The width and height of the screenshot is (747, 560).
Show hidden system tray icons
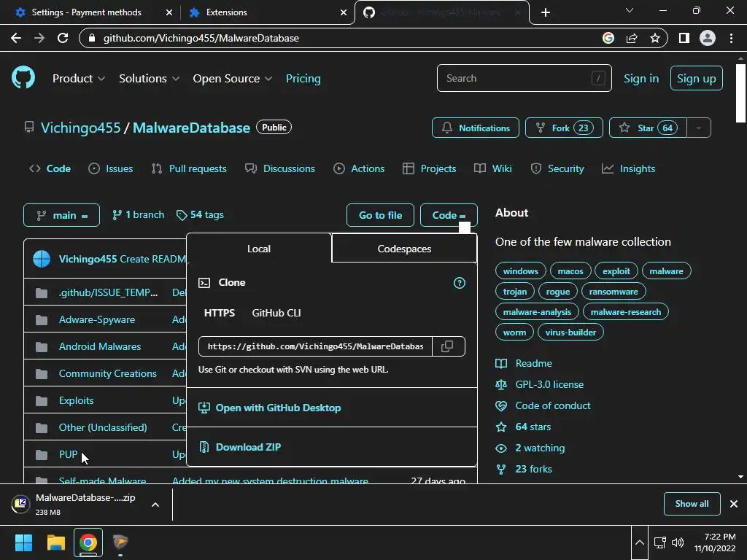[640, 542]
